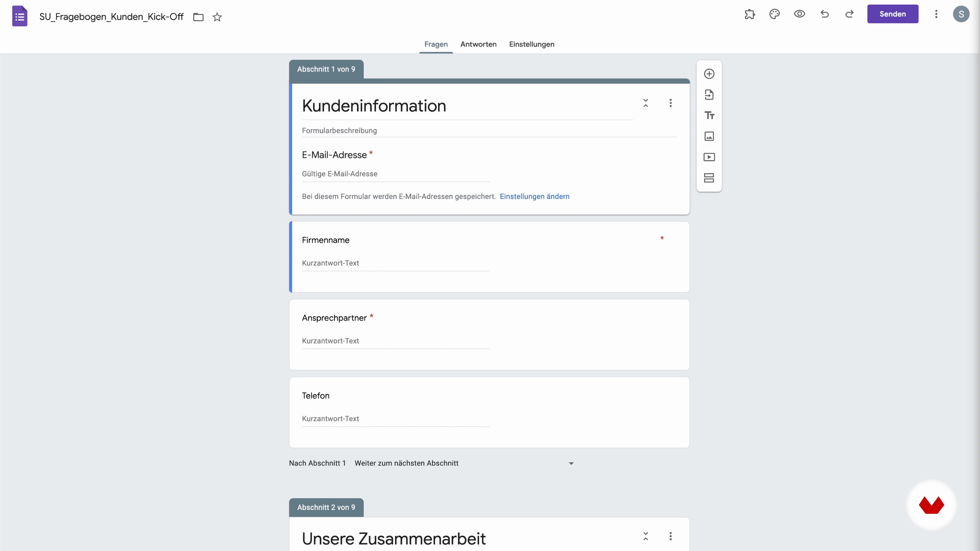Add a new section

coord(709,178)
